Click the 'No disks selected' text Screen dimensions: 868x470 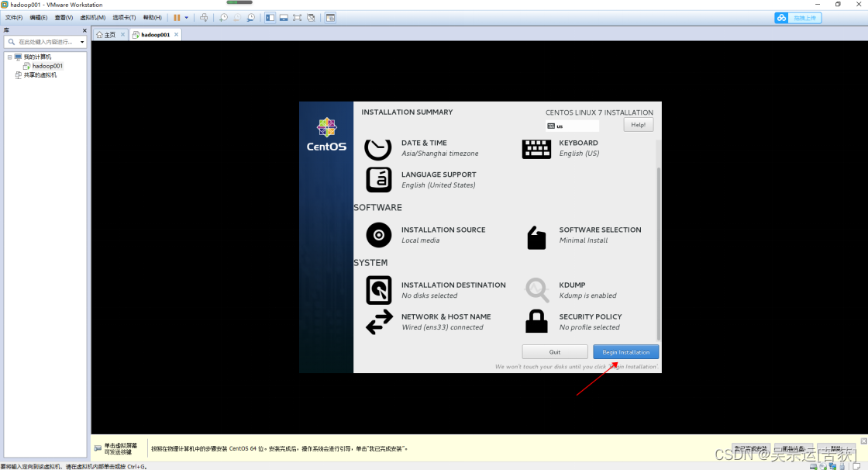[429, 295]
